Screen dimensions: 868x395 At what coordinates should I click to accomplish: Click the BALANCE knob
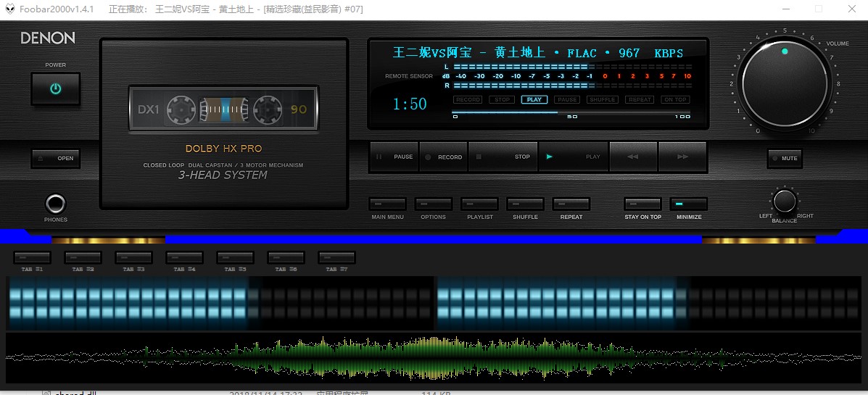pos(785,201)
